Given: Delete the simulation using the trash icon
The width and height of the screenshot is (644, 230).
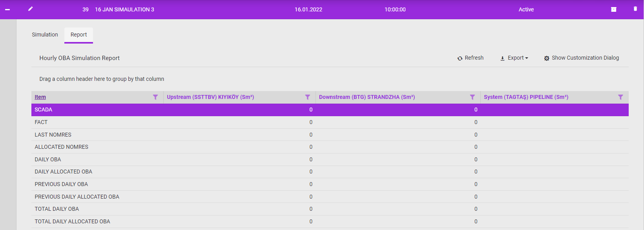Looking at the screenshot, I should [x=635, y=9].
